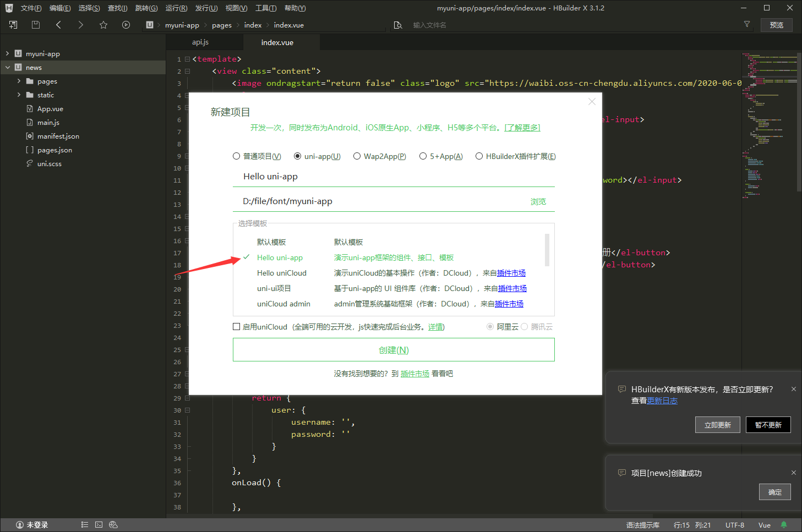Select the Wap2App(P) project type
The image size is (802, 532).
coord(357,156)
